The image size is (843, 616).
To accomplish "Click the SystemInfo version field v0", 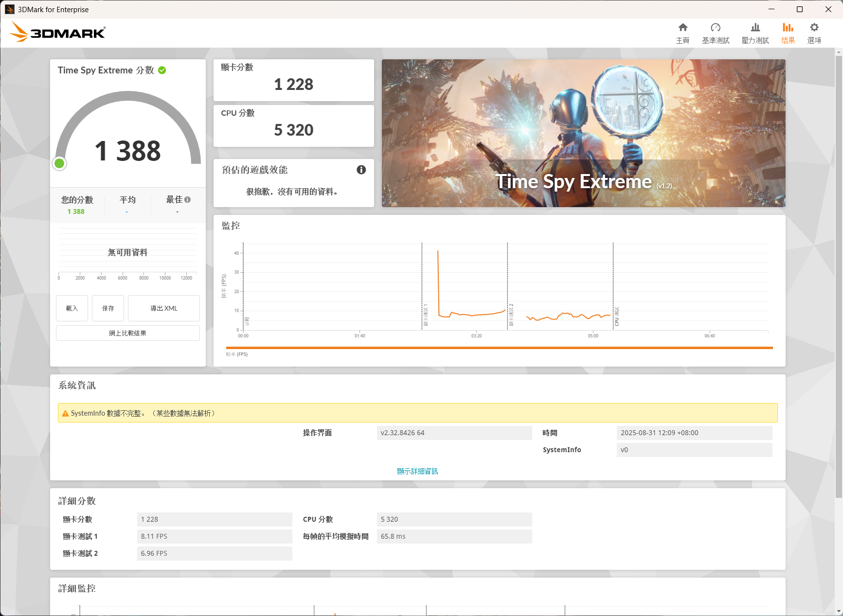I will [695, 450].
